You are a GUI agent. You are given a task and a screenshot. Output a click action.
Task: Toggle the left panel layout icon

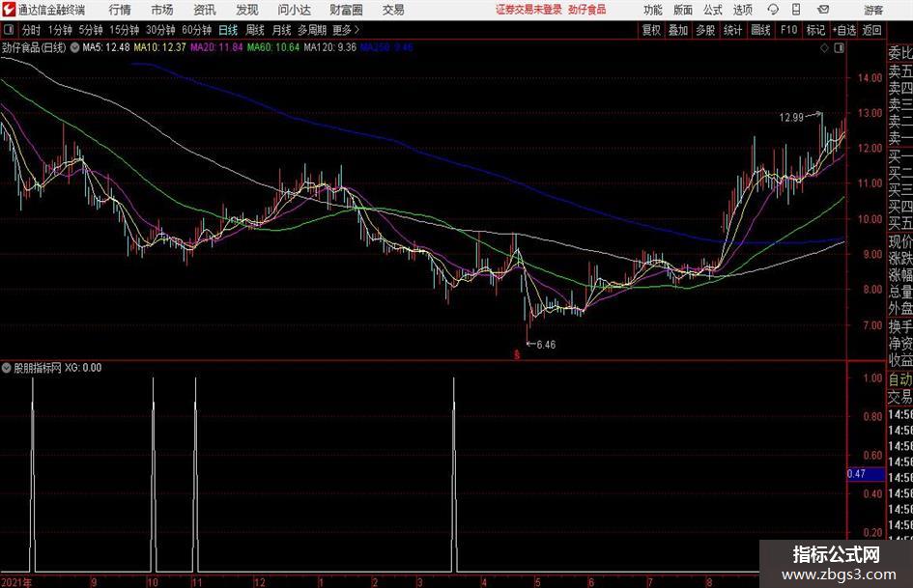[x=9, y=30]
